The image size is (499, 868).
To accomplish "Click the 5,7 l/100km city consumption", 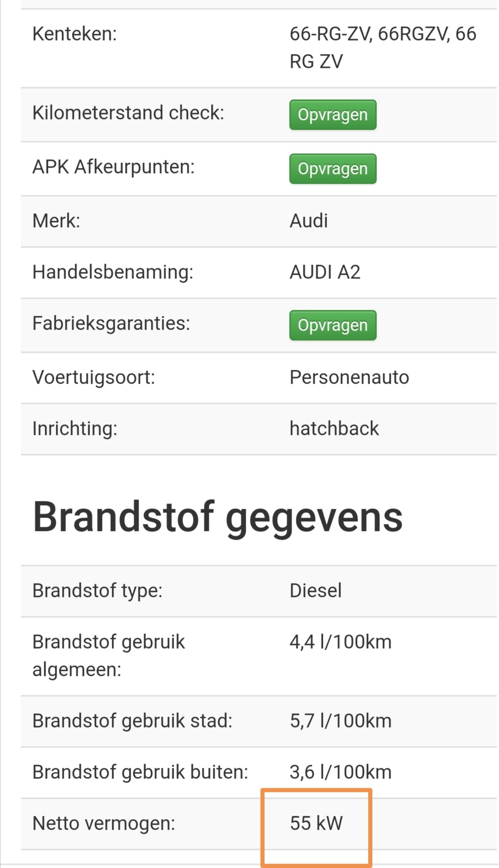I will click(341, 721).
